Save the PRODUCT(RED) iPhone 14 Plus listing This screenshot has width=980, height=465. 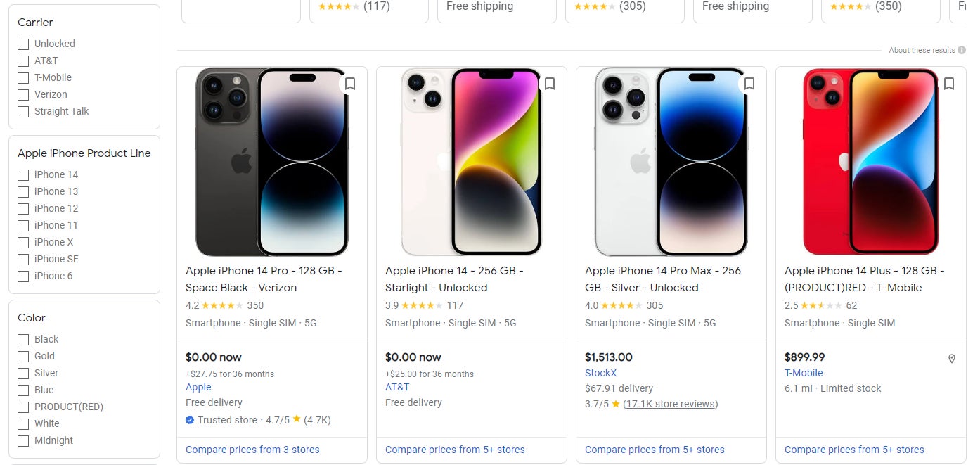pyautogui.click(x=949, y=84)
